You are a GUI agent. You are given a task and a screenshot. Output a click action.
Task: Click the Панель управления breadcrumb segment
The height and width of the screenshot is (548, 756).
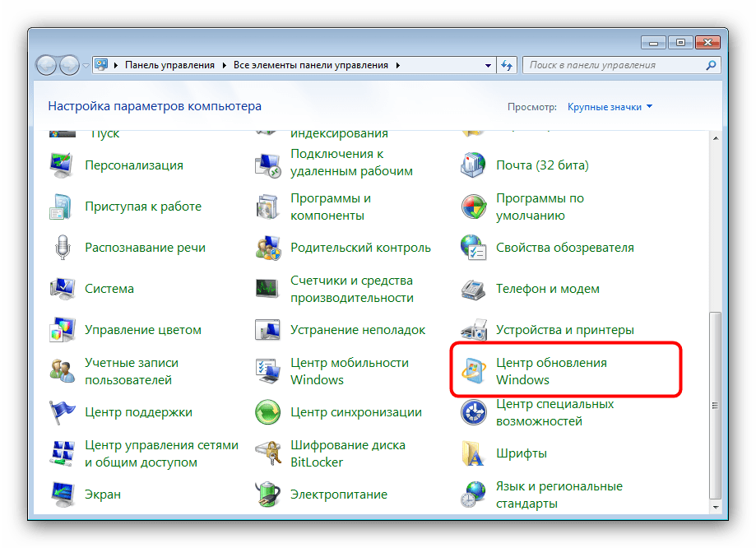point(169,65)
